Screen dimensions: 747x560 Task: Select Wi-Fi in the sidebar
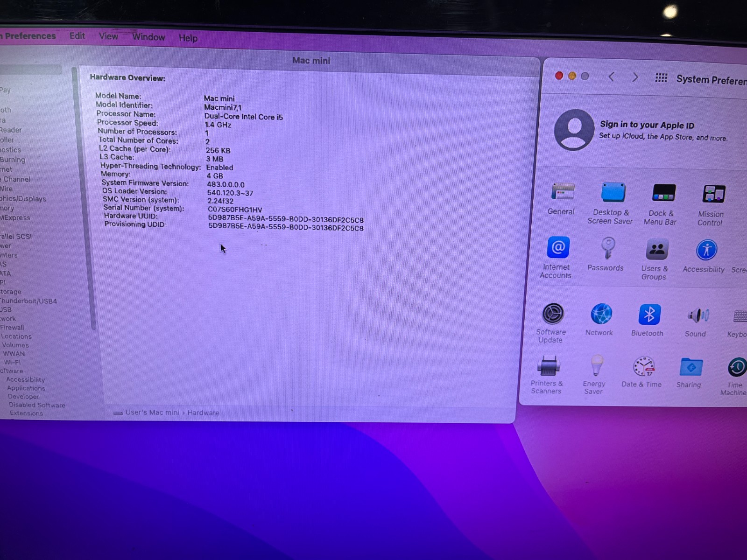(x=12, y=362)
